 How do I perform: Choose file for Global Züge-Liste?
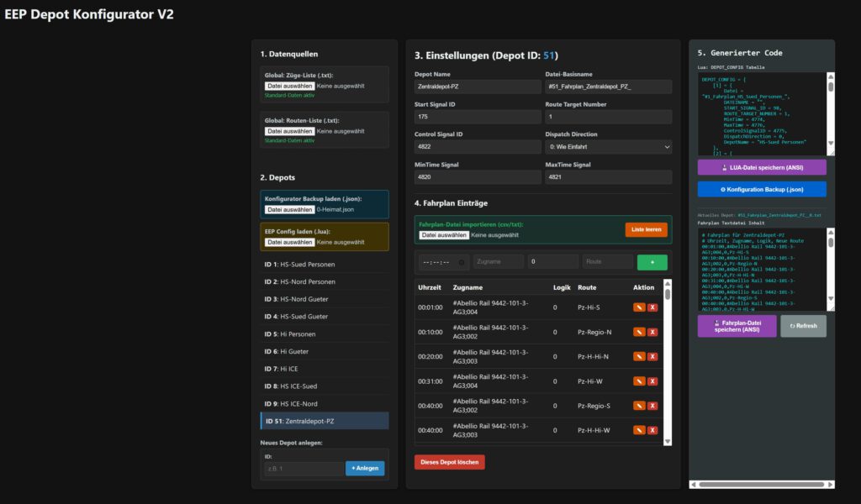[290, 86]
